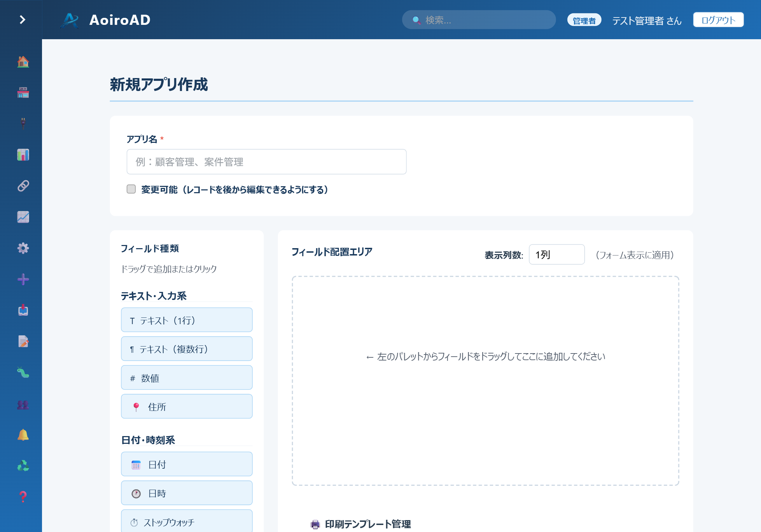Click the red pin icon on 住所
761x532 pixels.
click(136, 407)
